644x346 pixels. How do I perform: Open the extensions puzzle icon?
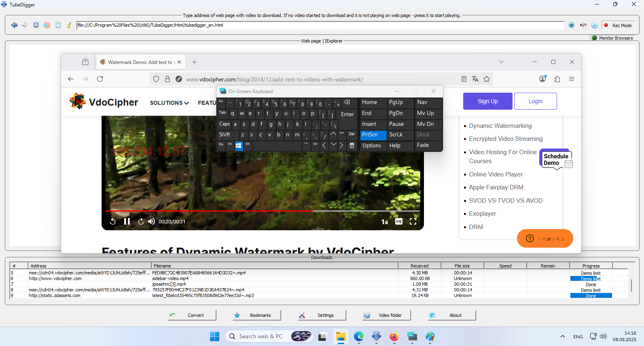tap(557, 79)
